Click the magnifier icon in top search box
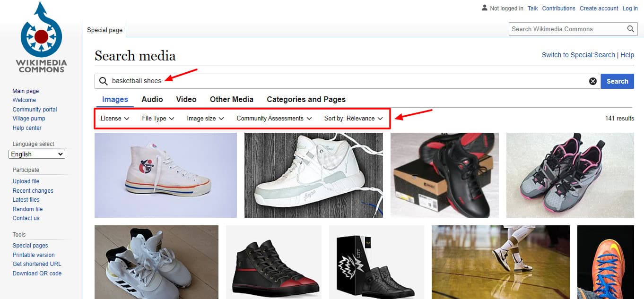Viewport: 644px width, 299px height. point(630,29)
